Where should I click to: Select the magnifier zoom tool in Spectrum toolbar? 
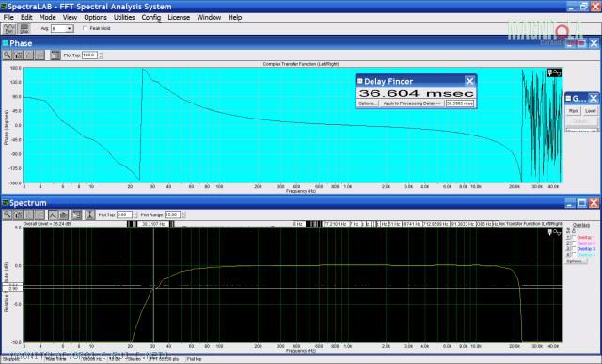(x=7, y=214)
